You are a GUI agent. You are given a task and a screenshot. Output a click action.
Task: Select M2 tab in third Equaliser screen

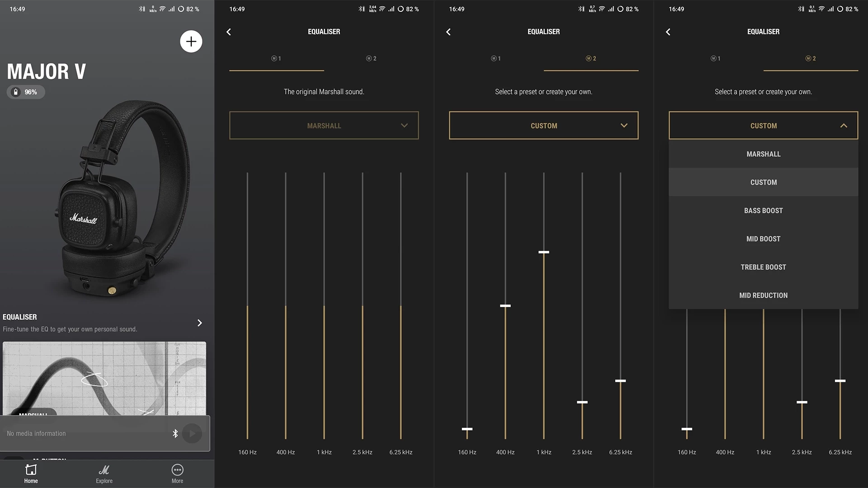pyautogui.click(x=811, y=59)
